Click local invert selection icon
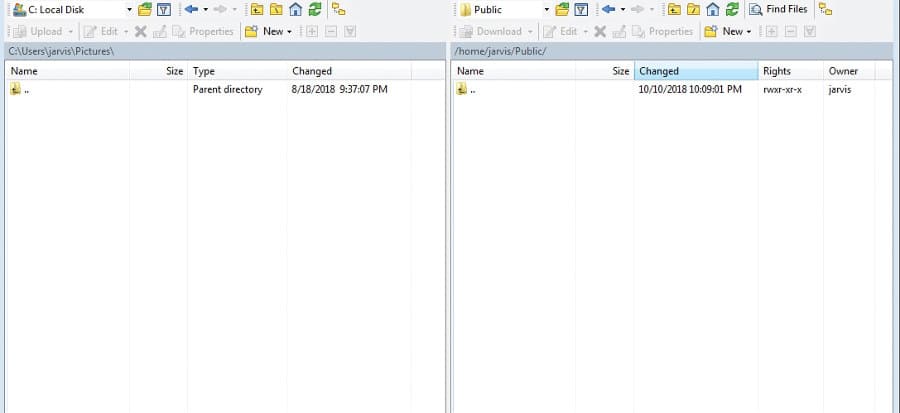 (350, 32)
